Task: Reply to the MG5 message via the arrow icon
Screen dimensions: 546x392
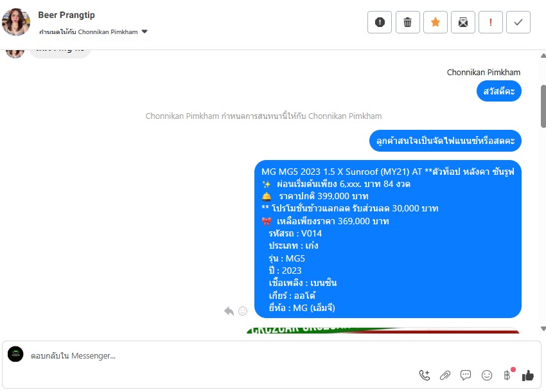Action: click(x=229, y=311)
